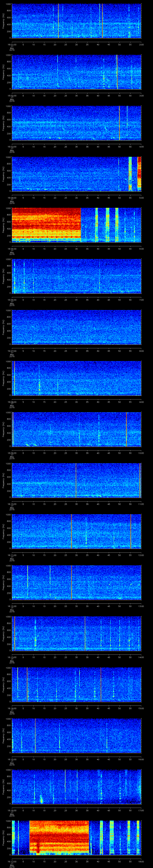Image resolution: width=153 pixels, height=868 pixels.
Task: Select the spectrogram panel starting at 16:04:00
Action: pyautogui.click(x=76, y=174)
